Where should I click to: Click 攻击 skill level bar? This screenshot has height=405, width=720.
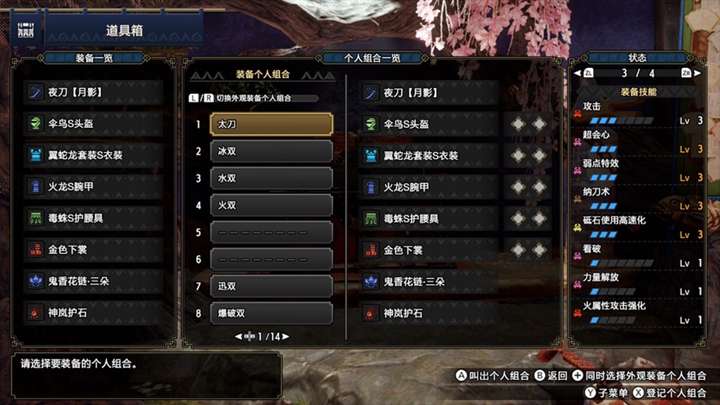pos(621,121)
